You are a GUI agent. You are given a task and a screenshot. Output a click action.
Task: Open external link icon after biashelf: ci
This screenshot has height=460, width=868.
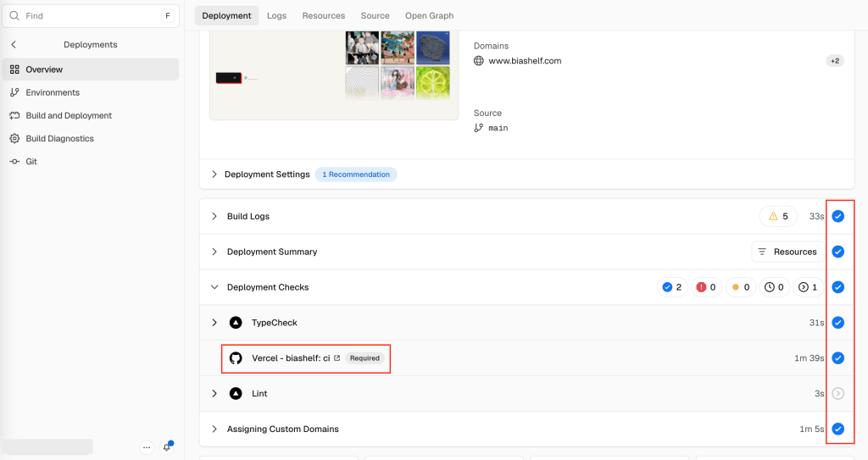click(337, 358)
